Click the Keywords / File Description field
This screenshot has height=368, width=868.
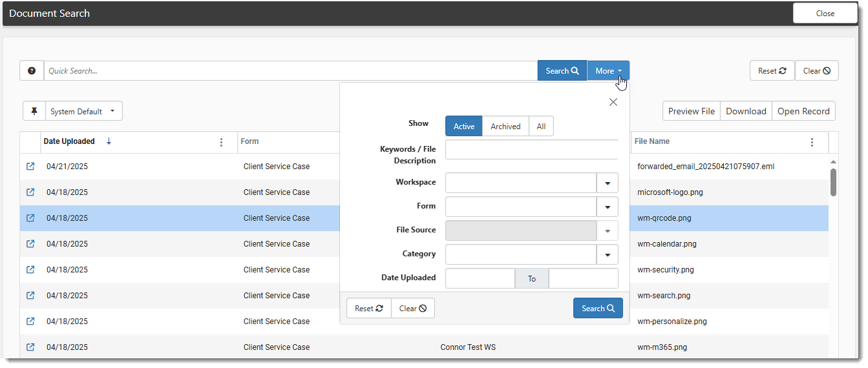[x=531, y=150]
